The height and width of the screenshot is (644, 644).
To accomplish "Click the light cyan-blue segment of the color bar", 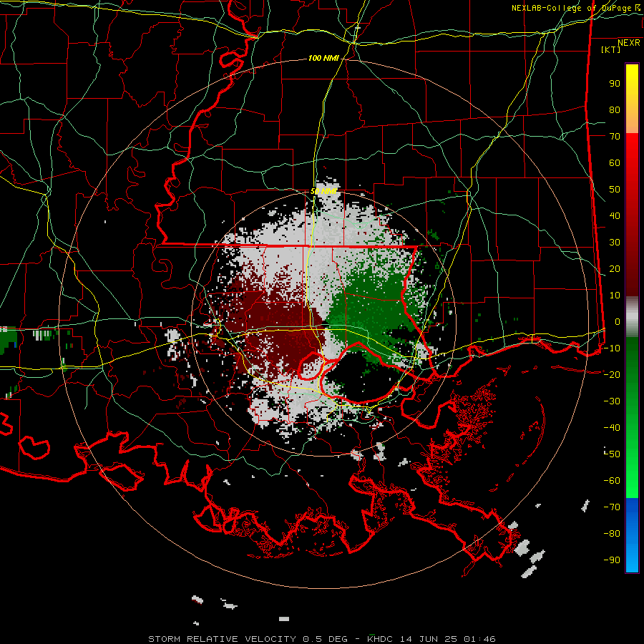I will pos(632,559).
